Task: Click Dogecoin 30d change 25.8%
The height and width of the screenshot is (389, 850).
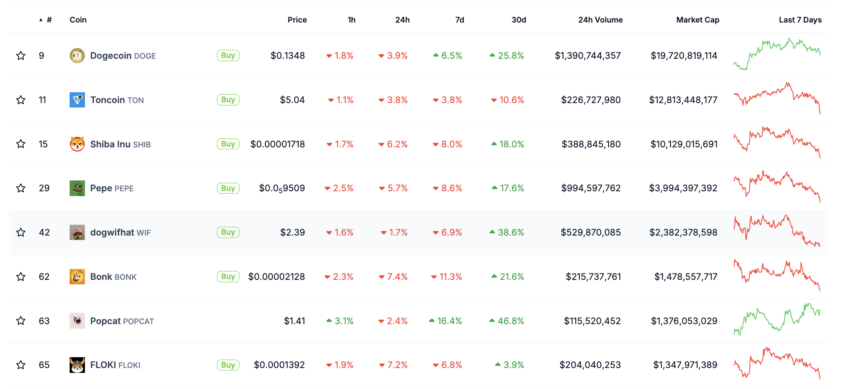Action: [x=506, y=55]
